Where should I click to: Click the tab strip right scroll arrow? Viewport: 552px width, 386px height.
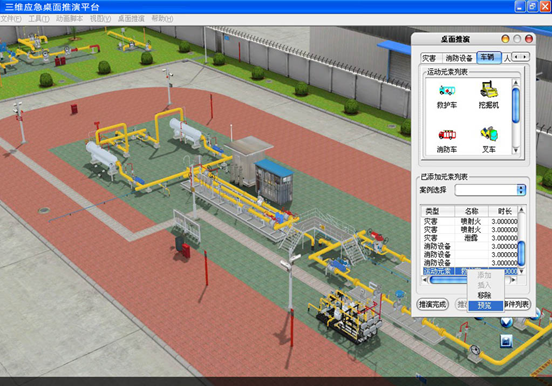coord(525,57)
